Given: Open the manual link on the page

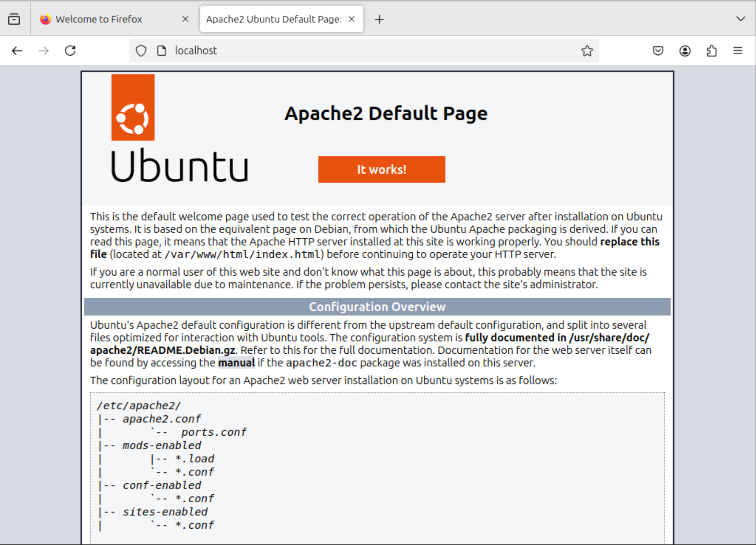Looking at the screenshot, I should click(236, 362).
